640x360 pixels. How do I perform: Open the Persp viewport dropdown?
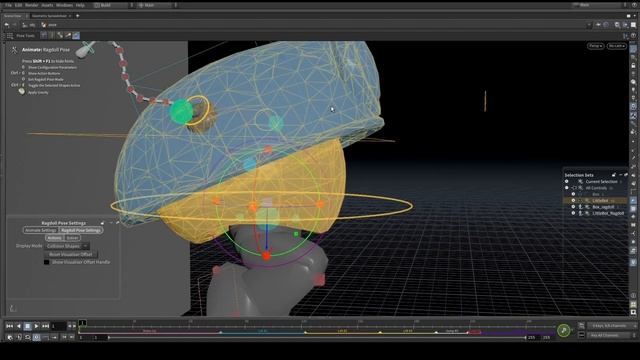pyautogui.click(x=596, y=46)
